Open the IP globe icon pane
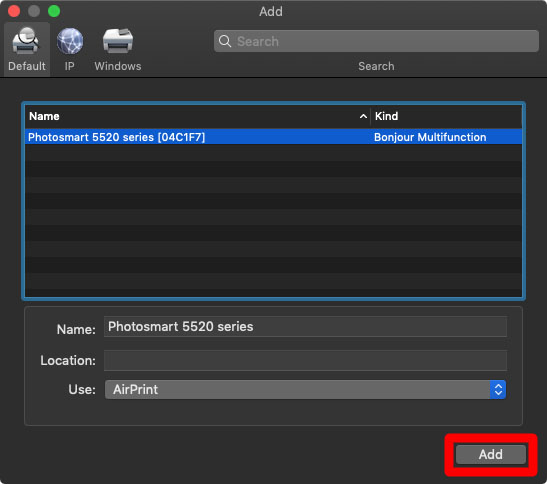Viewport: 547px width, 484px height. 70,41
